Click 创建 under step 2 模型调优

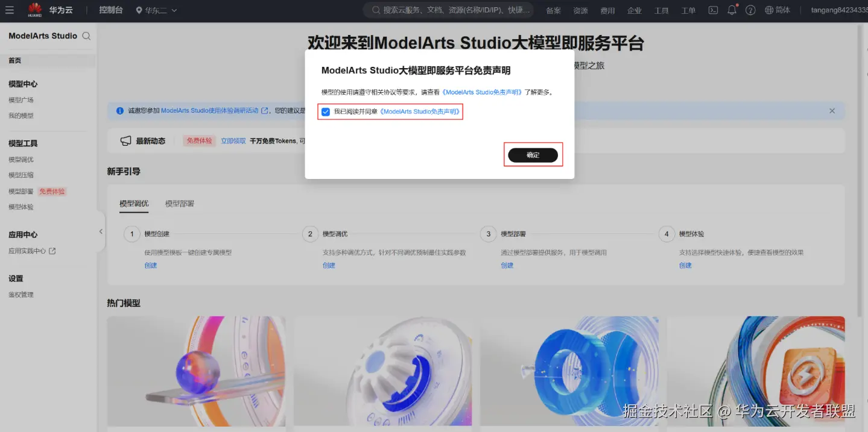point(329,265)
